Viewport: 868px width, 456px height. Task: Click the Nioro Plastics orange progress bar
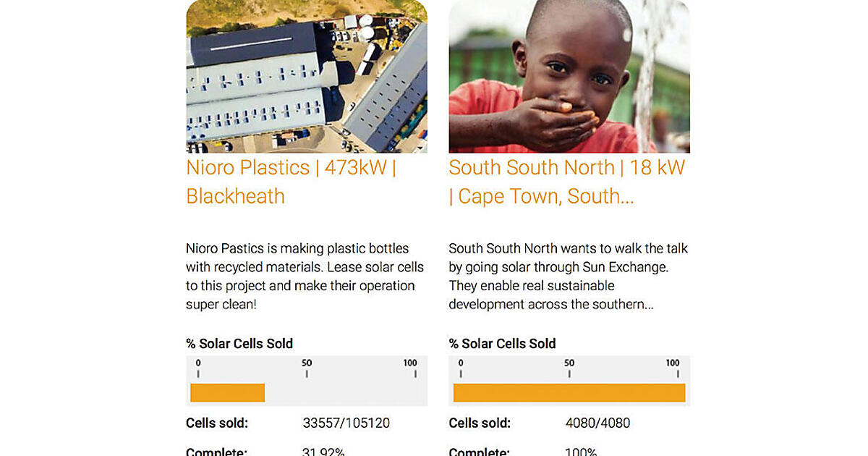228,393
